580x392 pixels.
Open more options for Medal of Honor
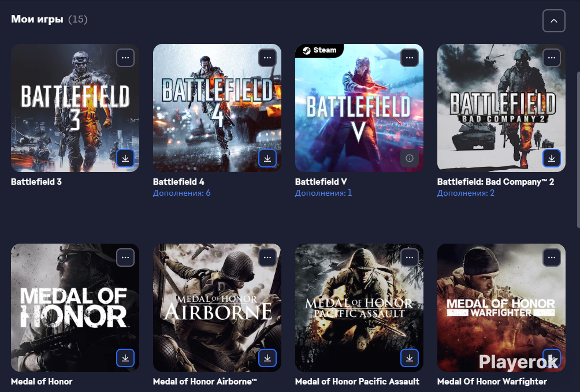(125, 257)
